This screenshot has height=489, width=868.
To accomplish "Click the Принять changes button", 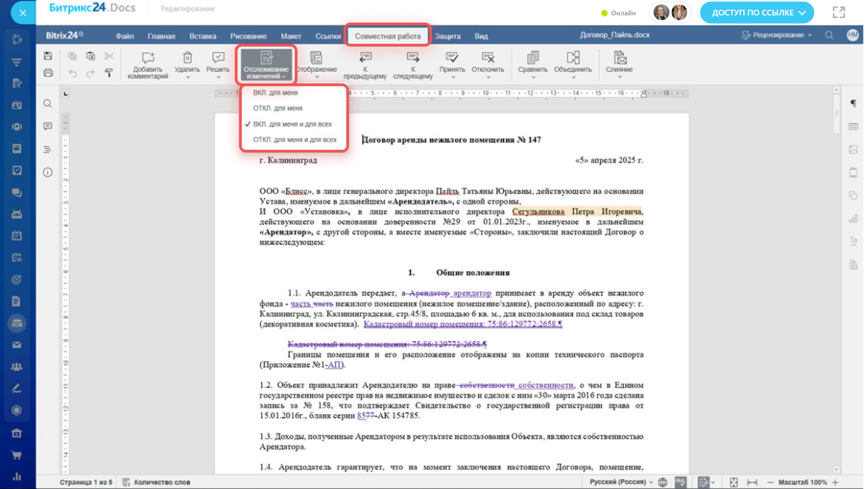I will point(452,58).
